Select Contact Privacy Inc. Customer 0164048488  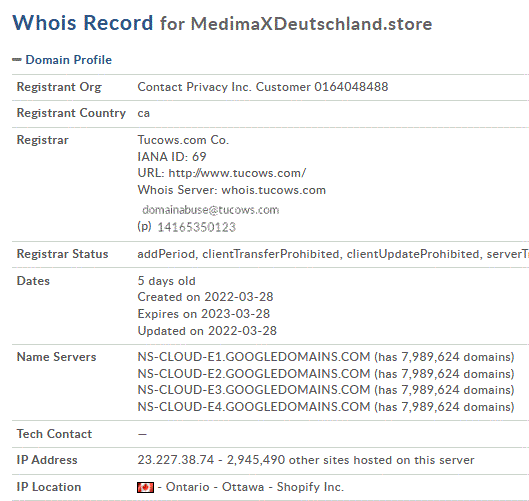pyautogui.click(x=262, y=87)
